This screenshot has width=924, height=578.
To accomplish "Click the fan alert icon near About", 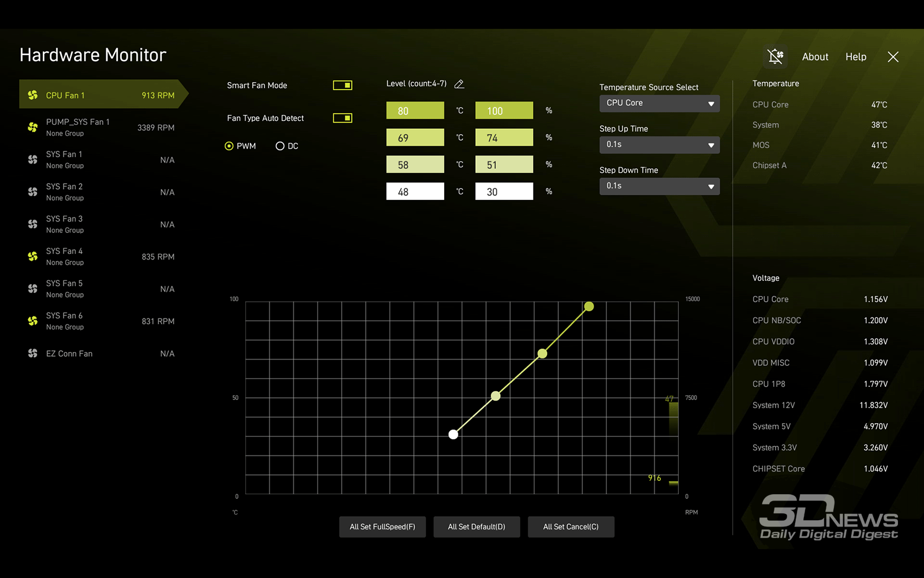I will point(775,57).
